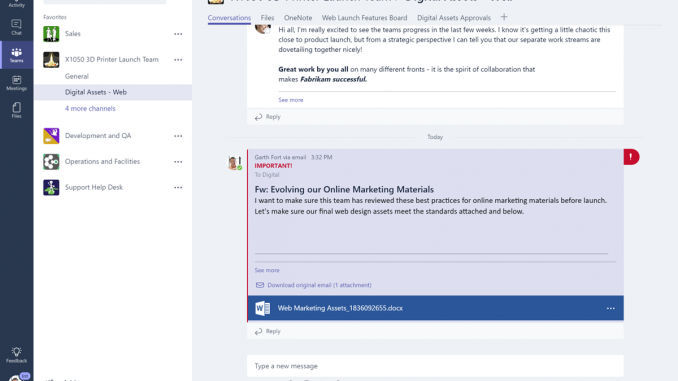Switch to the Conversations tab
The image size is (678, 381).
229,18
